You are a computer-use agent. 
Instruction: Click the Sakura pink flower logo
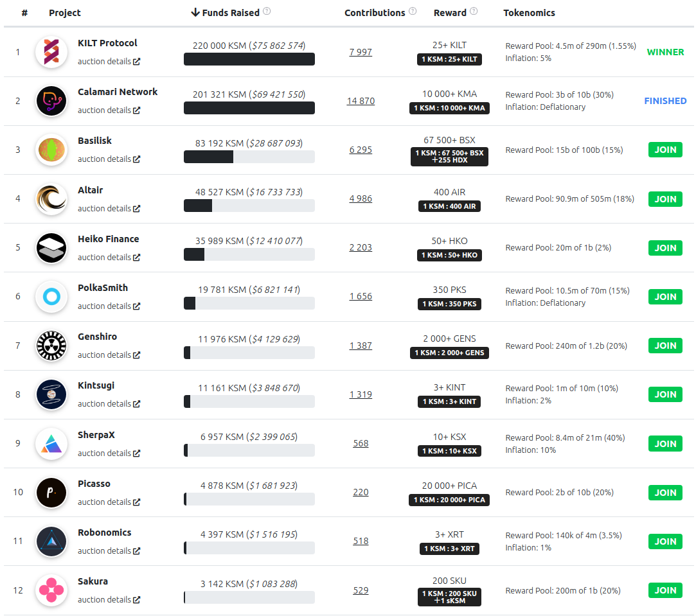51,590
